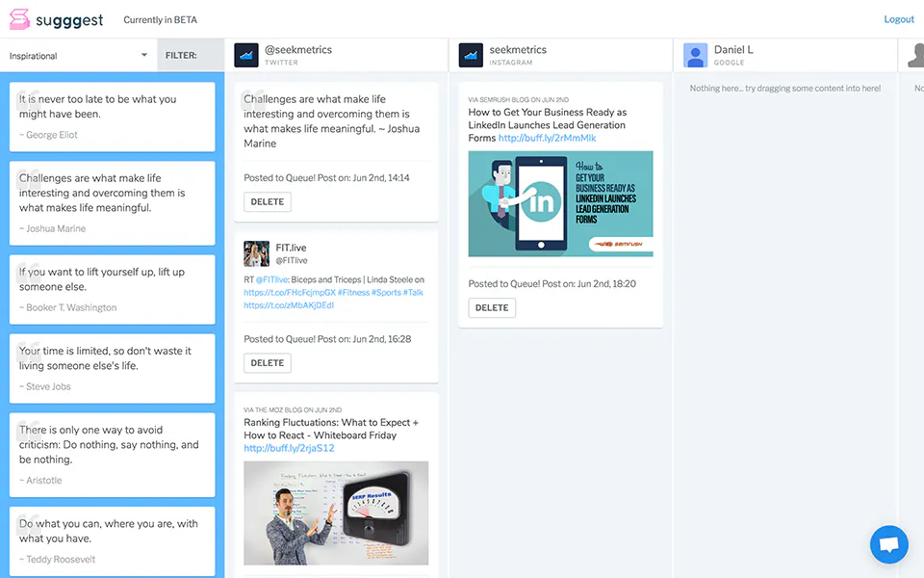The image size is (924, 578).
Task: Click the GOOGLE label under Daniel L
Action: click(x=729, y=63)
